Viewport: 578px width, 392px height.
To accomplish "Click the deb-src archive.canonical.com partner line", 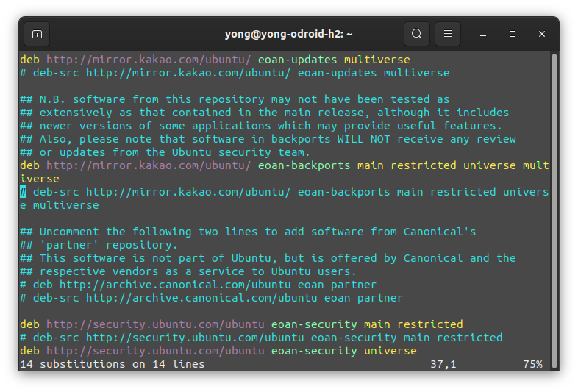I will click(211, 298).
